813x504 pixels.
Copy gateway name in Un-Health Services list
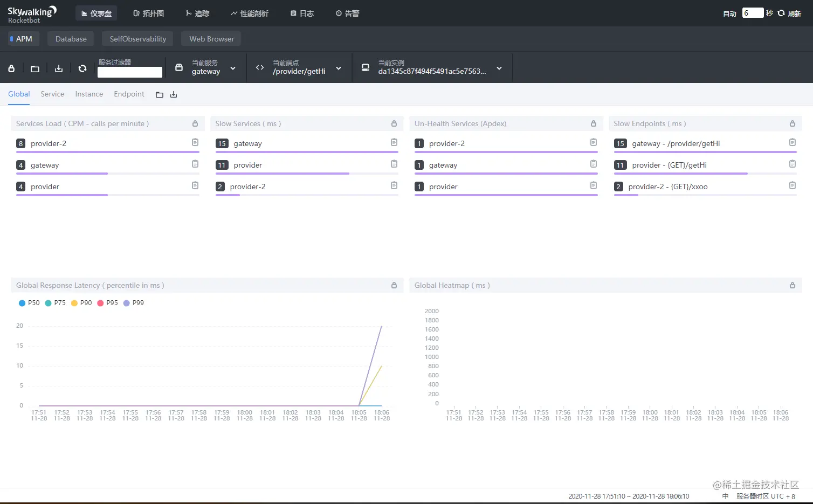(594, 164)
